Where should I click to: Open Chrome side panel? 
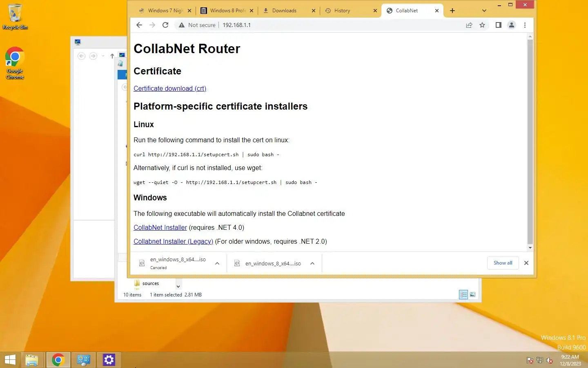(498, 25)
